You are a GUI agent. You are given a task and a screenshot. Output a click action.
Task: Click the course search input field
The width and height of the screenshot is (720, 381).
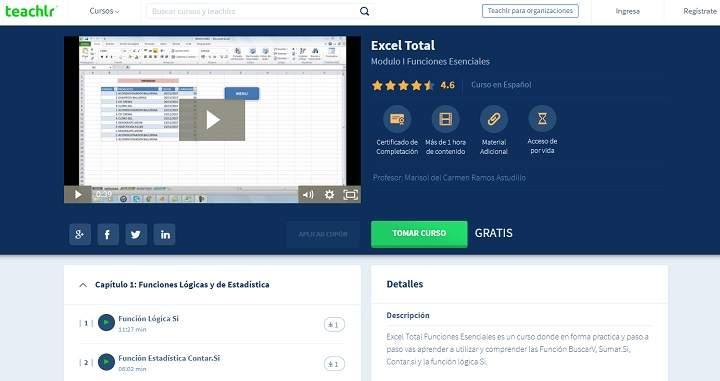tap(253, 11)
